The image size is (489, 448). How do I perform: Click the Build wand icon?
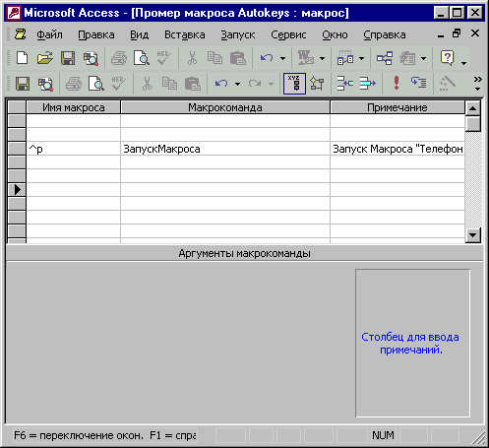(448, 84)
